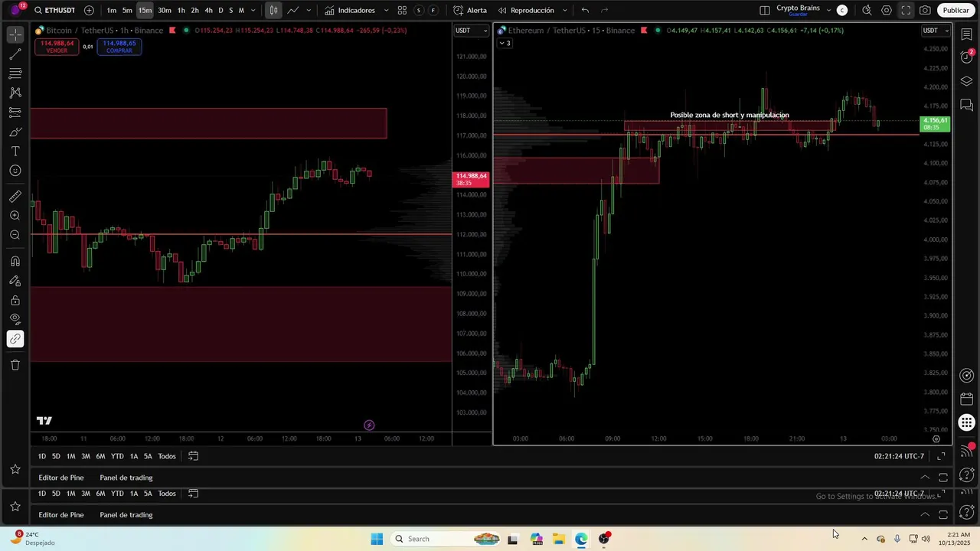Click the plus compare symbol button
Image resolution: width=980 pixels, height=551 pixels.
point(89,10)
